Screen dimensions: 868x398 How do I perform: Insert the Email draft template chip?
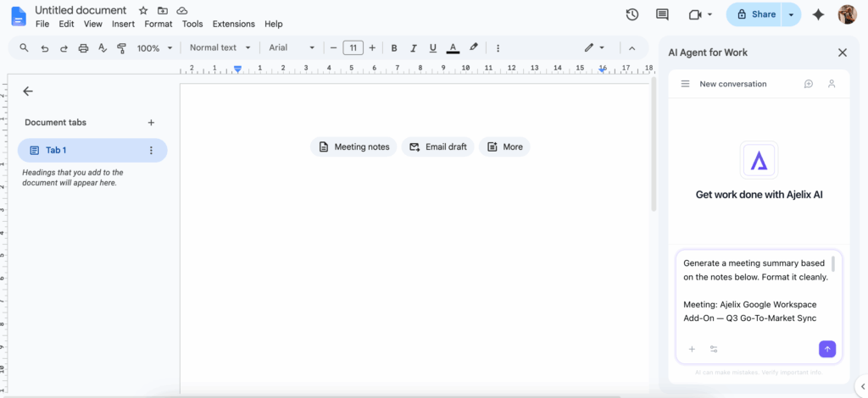tap(438, 147)
